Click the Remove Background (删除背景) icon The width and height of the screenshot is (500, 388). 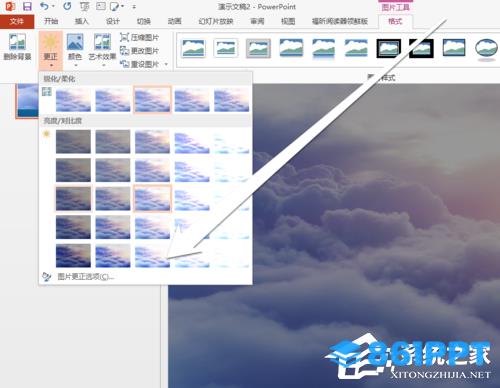[x=17, y=47]
